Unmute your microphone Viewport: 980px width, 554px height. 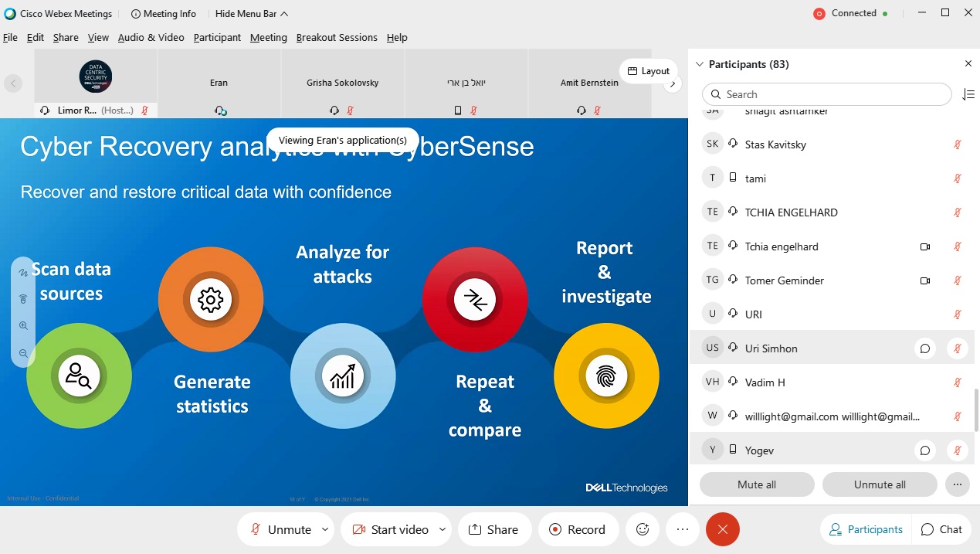[280, 529]
